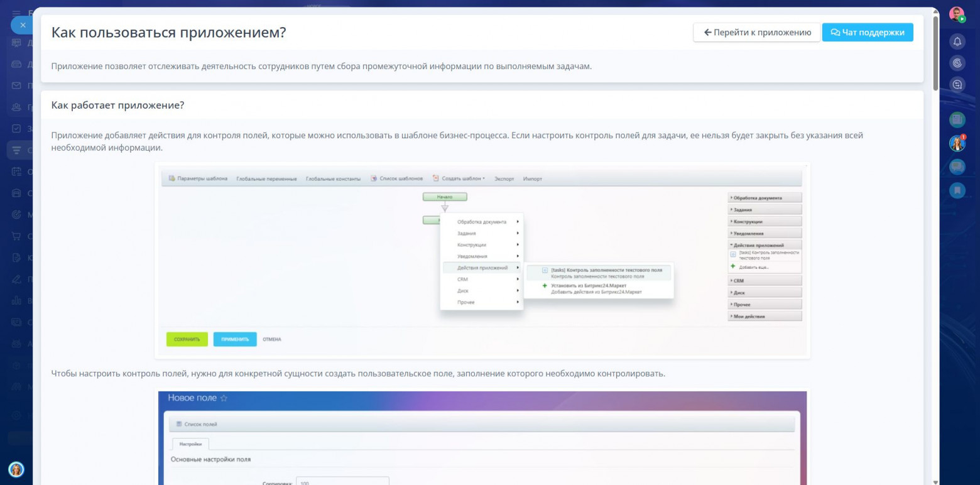Open shopping cart icon in left sidebar
The height and width of the screenshot is (485, 980).
click(x=16, y=236)
